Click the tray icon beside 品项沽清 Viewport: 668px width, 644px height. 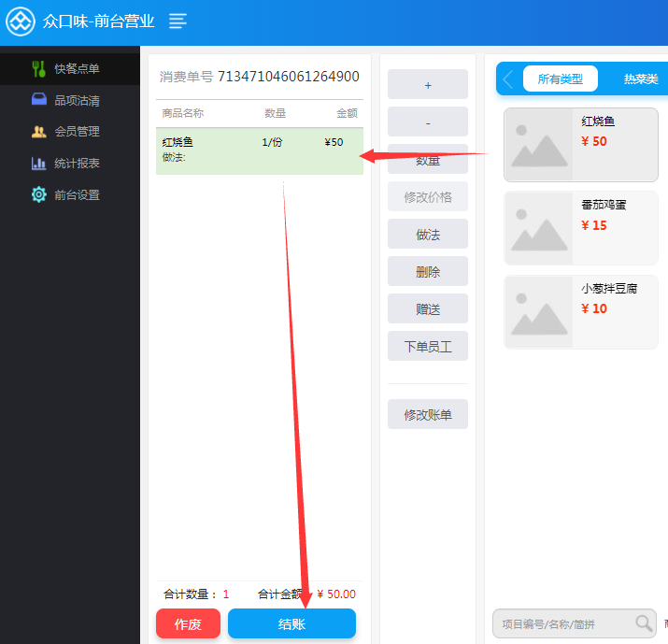(x=39, y=99)
